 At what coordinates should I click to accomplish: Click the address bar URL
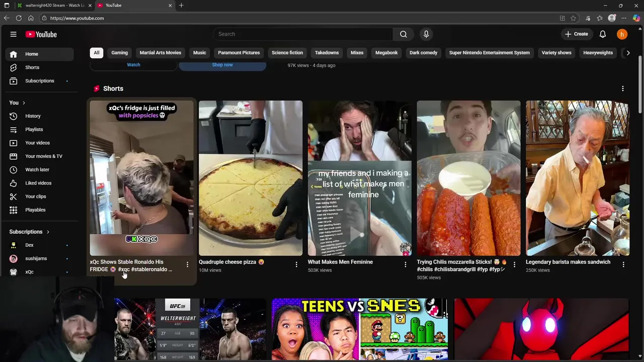tap(77, 18)
